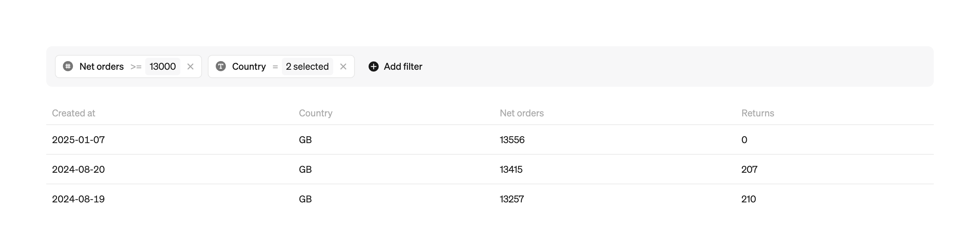
Task: Edit the 13000 filter value
Action: pyautogui.click(x=163, y=66)
